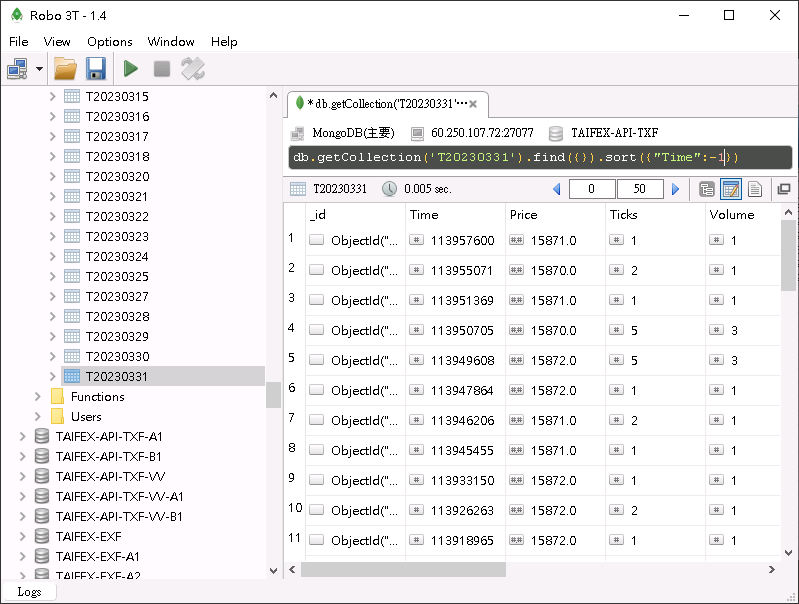Select the T20230324 collection
Image resolution: width=799 pixels, height=604 pixels.
pos(117,256)
